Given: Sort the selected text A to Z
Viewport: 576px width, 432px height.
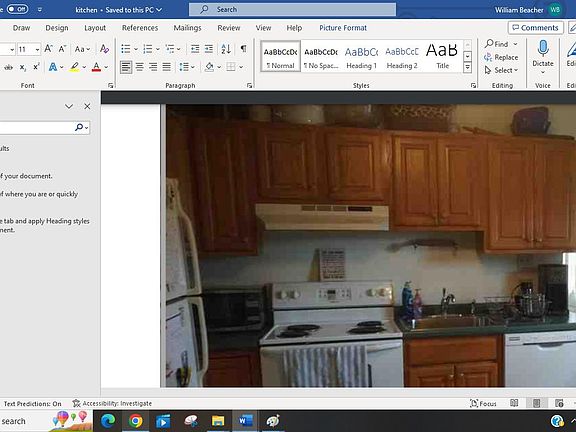Looking at the screenshot, I should [226, 48].
